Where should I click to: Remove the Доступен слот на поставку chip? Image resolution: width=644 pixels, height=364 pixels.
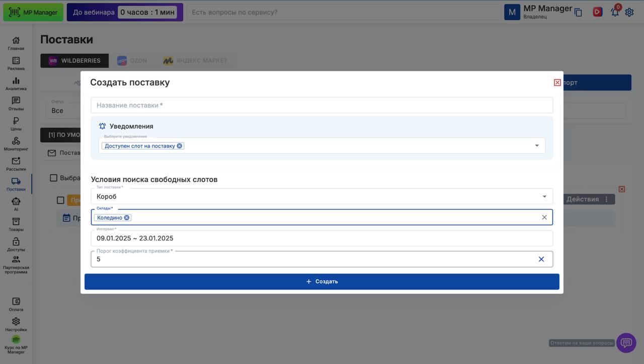click(x=180, y=146)
